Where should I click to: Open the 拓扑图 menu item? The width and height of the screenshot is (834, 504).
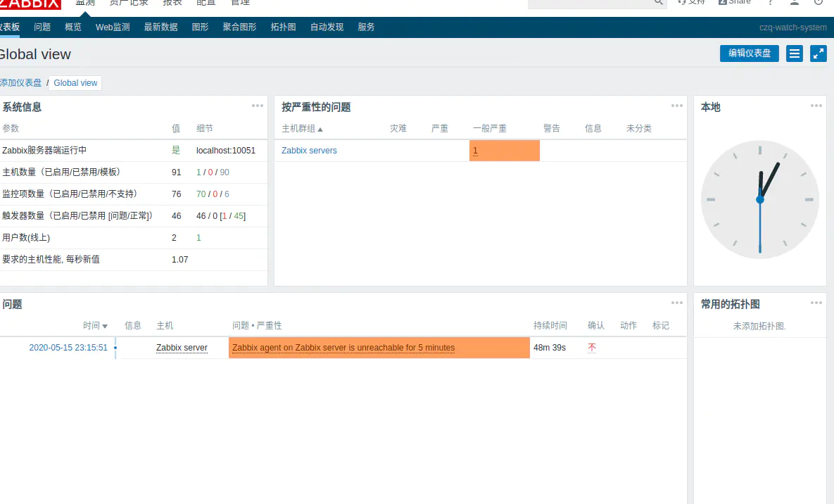pos(283,27)
